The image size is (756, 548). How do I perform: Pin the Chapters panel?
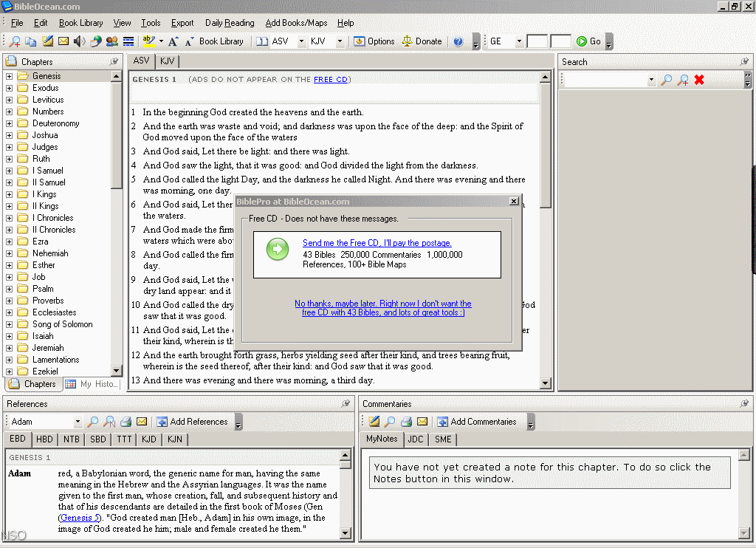(x=114, y=62)
